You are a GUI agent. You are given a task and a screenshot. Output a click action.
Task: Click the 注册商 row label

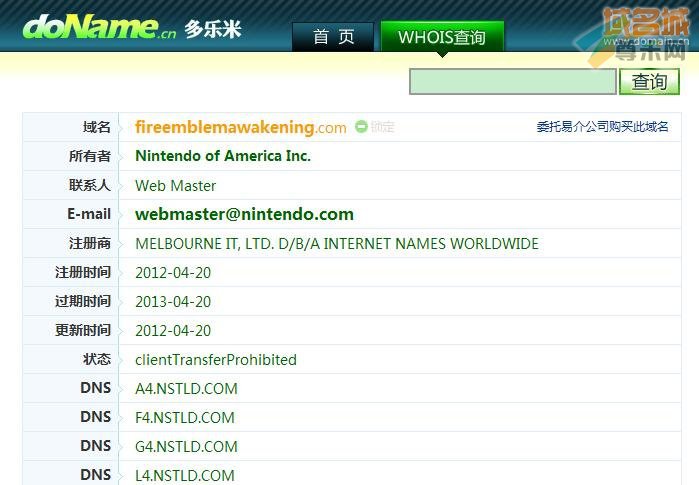point(90,243)
